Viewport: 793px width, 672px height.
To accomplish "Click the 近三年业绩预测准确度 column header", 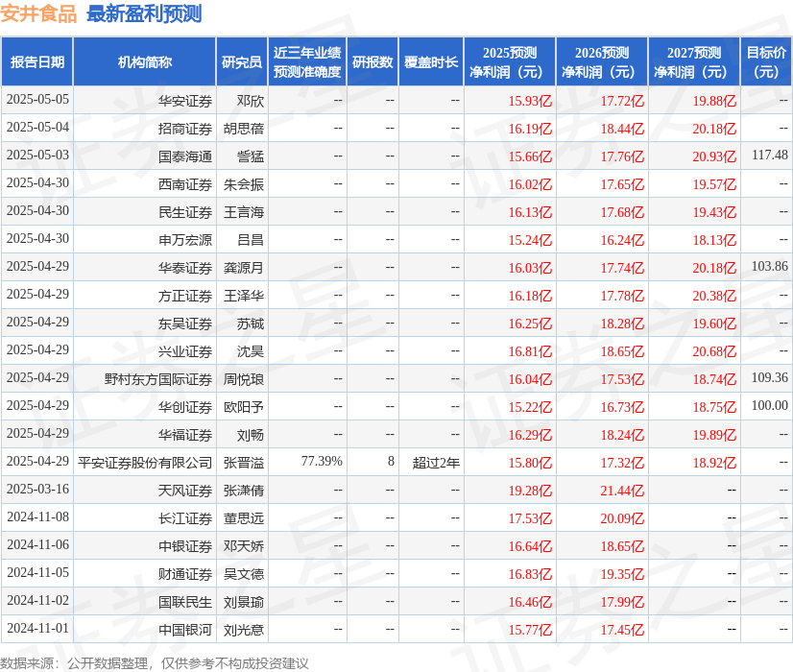I will pyautogui.click(x=307, y=62).
